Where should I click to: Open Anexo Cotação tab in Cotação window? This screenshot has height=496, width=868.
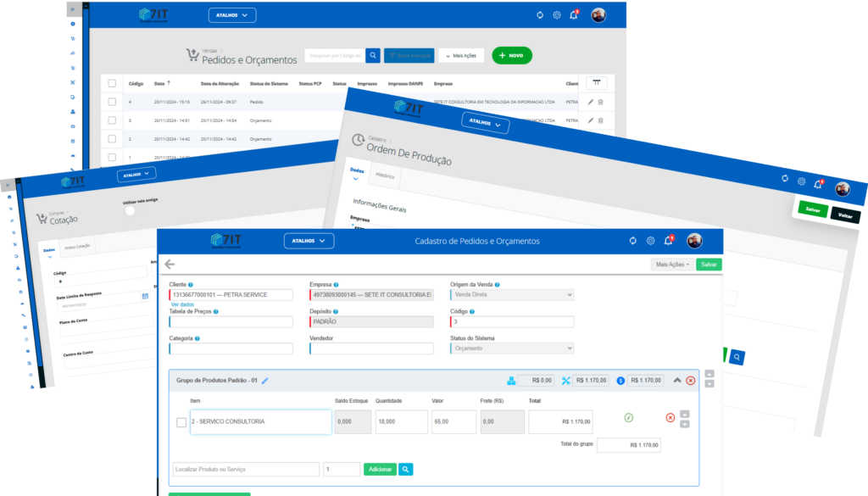(x=77, y=247)
